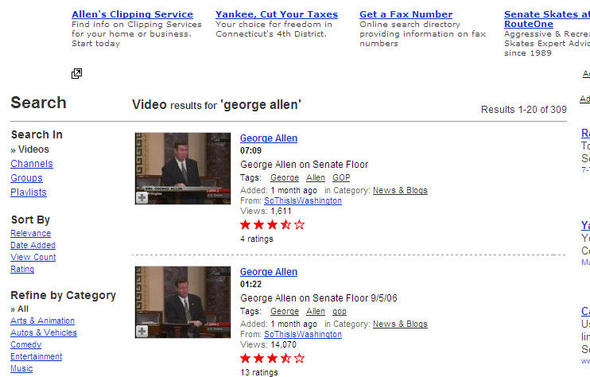Rate first video with the fifth star
The height and width of the screenshot is (377, 590).
300,225
